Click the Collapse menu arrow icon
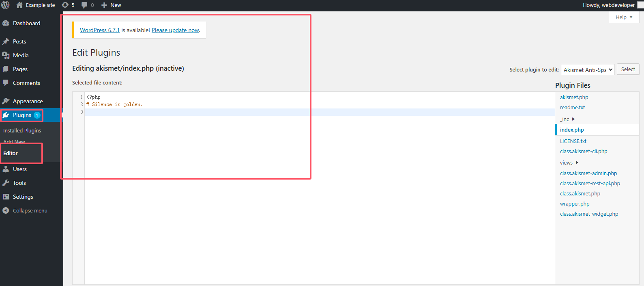This screenshot has width=644, height=286. click(6, 210)
